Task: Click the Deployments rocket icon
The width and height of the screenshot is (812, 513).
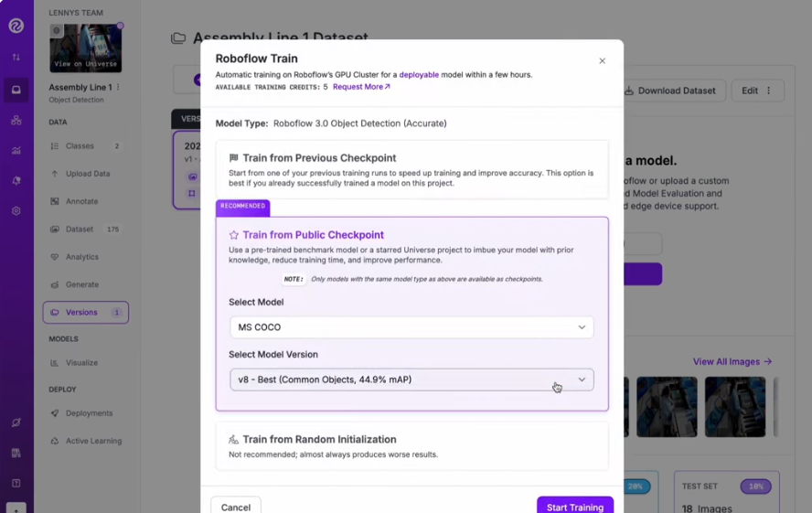Action: point(55,413)
